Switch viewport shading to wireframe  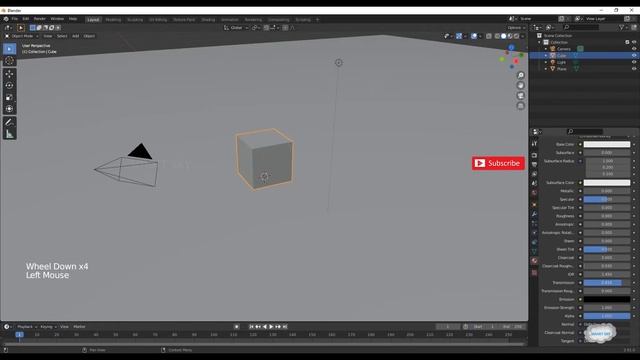497,36
